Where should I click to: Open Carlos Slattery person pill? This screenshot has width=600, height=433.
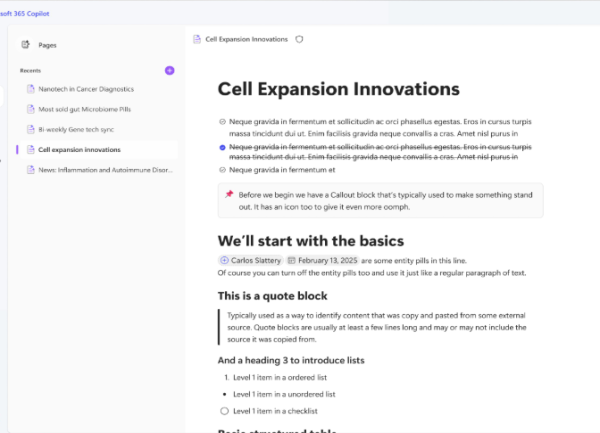pos(251,260)
